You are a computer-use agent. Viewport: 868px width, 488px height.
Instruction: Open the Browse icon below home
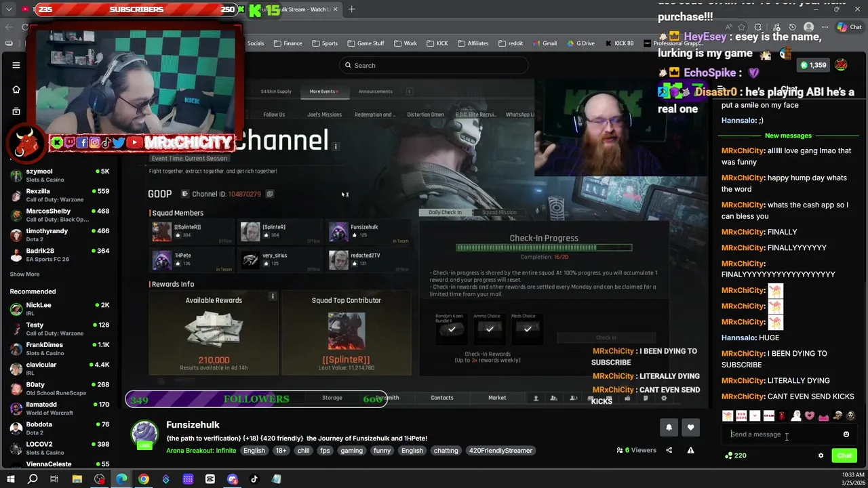coord(16,111)
